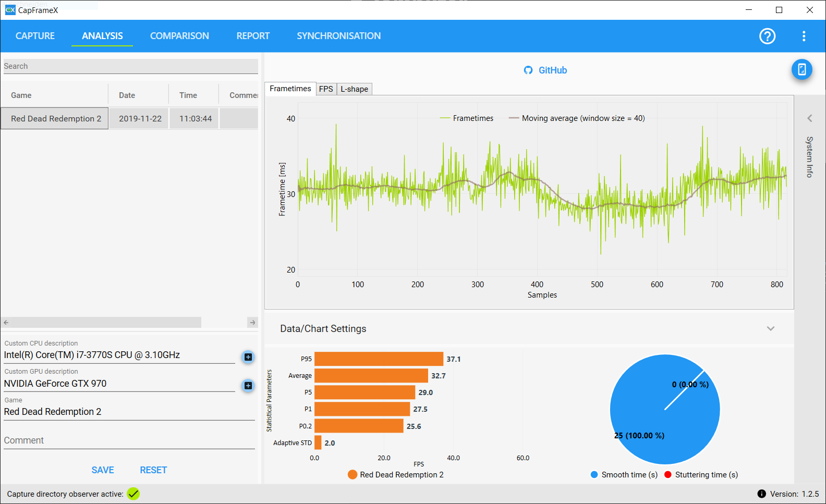
Task: Expand the Data/Chart Settings section
Action: tap(771, 328)
